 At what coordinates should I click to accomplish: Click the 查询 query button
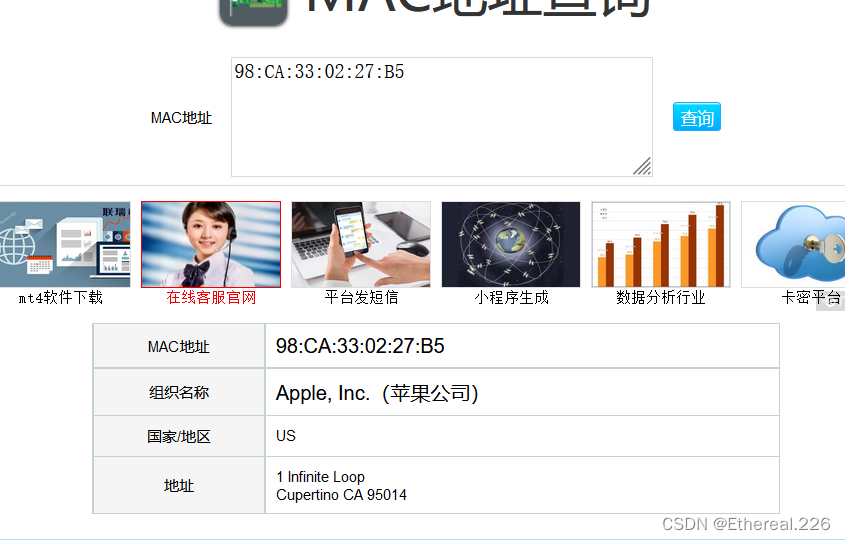pyautogui.click(x=696, y=117)
